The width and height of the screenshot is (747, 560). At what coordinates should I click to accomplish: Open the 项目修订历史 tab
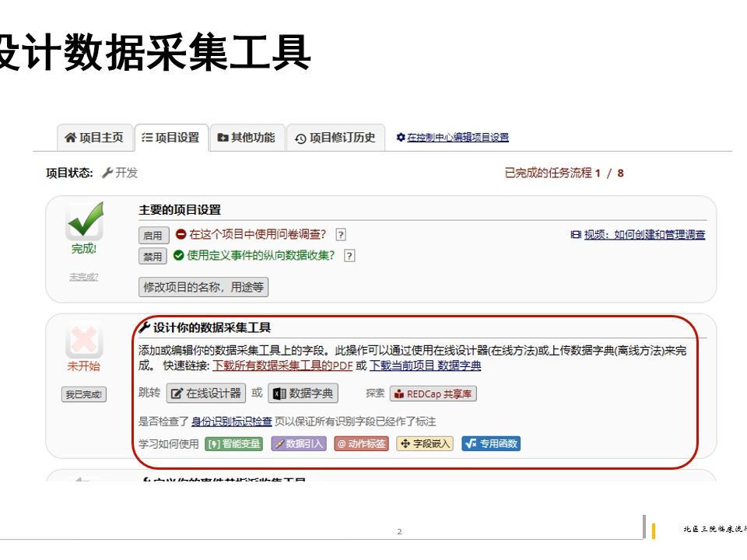335,137
